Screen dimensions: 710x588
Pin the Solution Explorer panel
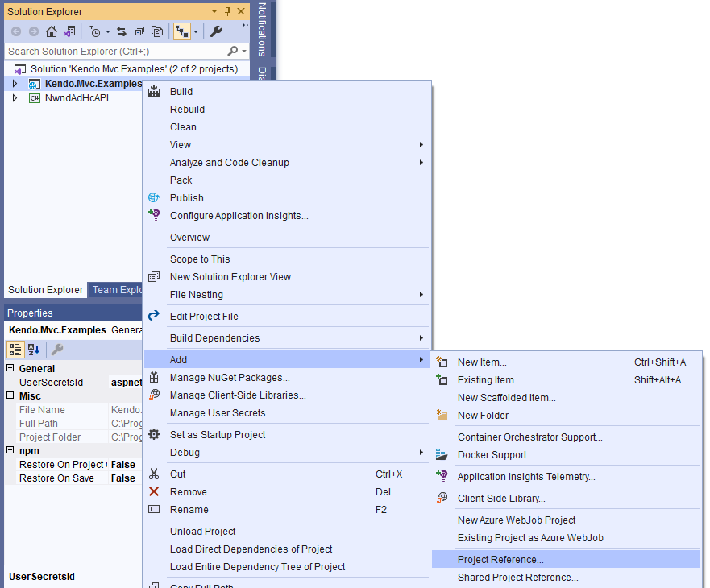tap(228, 11)
